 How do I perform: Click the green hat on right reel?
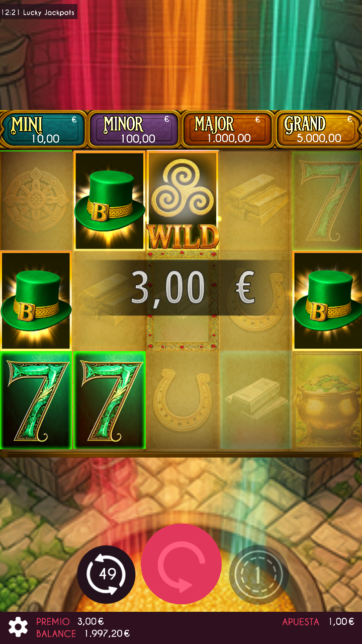328,301
